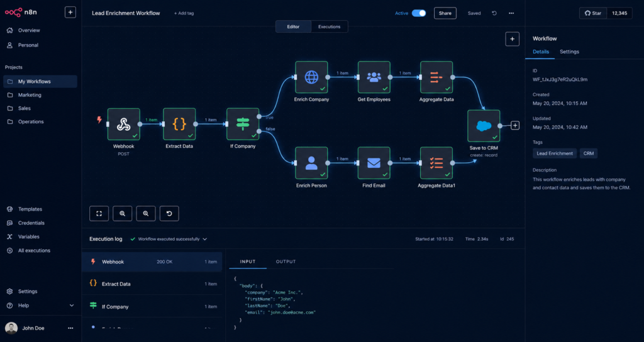Image resolution: width=644 pixels, height=342 pixels.
Task: Fit workflow to view
Action: click(x=99, y=214)
